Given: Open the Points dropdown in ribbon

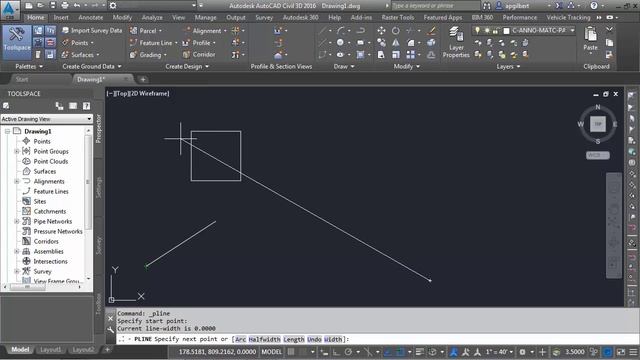Looking at the screenshot, I should pos(78,42).
